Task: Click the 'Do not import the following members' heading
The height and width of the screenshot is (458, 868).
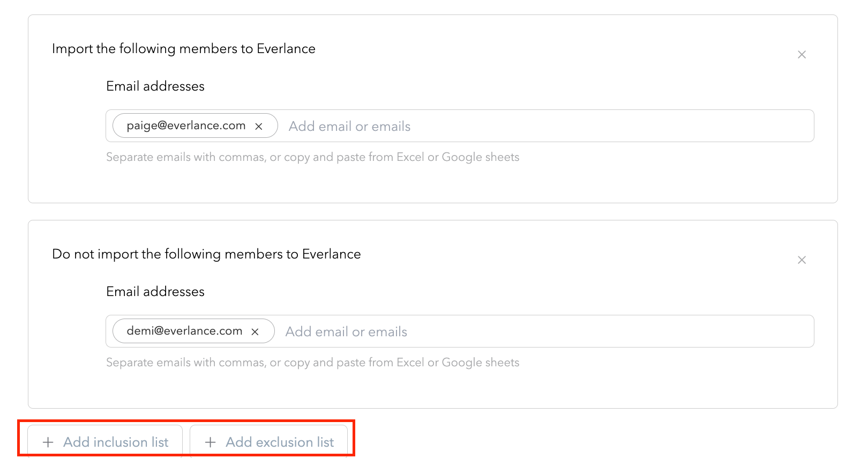Action: (x=206, y=254)
